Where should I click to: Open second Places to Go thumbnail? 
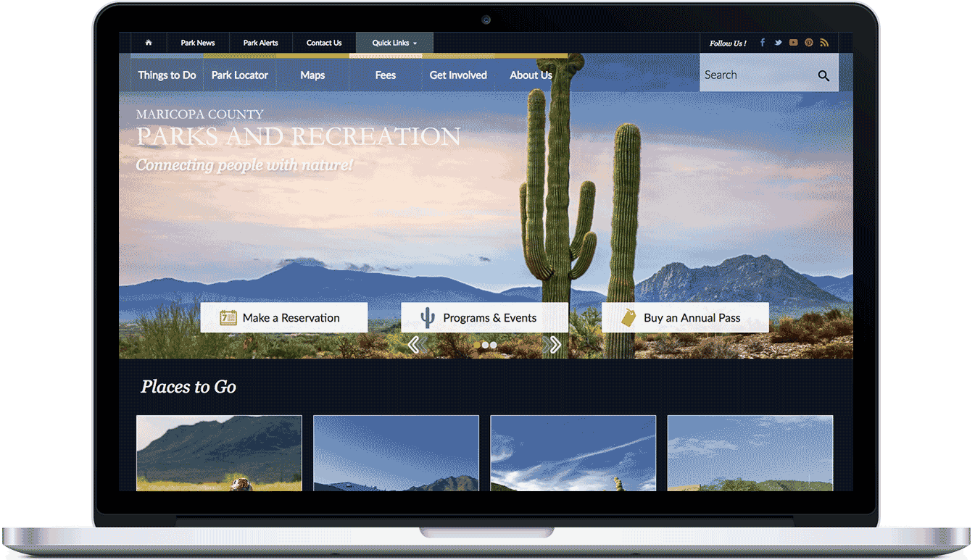(x=396, y=453)
